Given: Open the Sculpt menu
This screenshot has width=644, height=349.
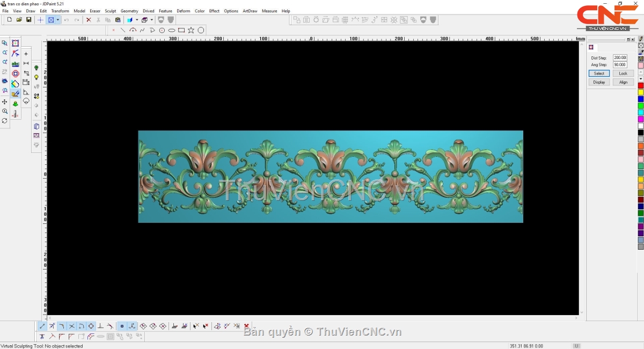Looking at the screenshot, I should coord(111,11).
